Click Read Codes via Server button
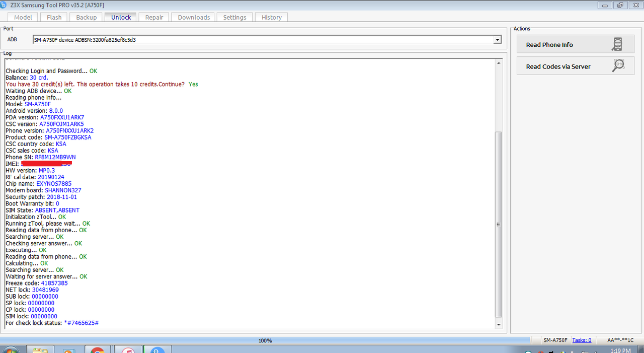Screen dimensions: 644x353 pyautogui.click(x=575, y=66)
